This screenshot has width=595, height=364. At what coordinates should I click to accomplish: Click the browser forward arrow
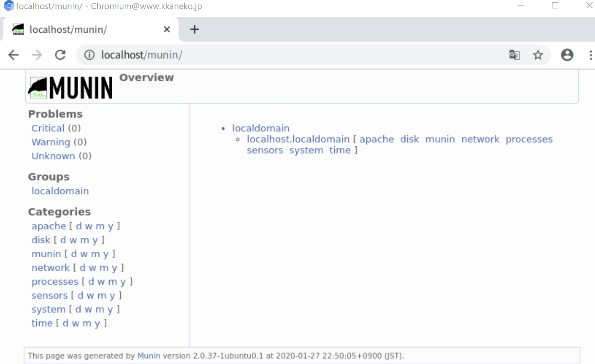click(x=37, y=55)
